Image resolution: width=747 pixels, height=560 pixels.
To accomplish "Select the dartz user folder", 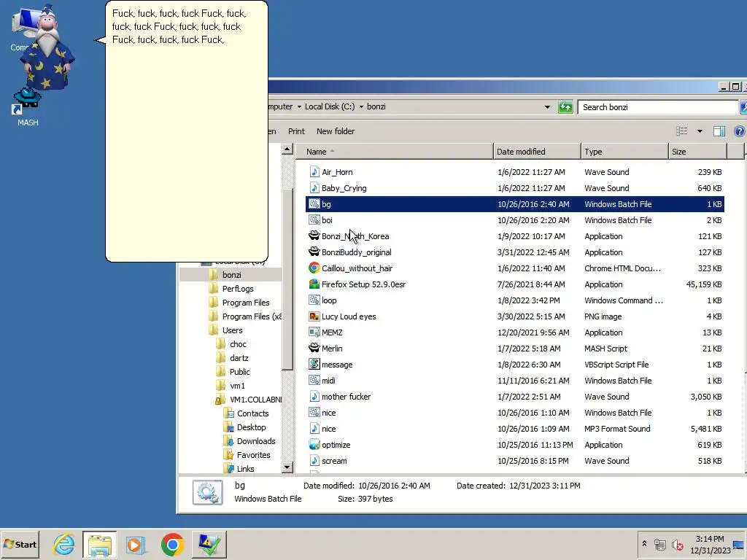I will 239,357.
